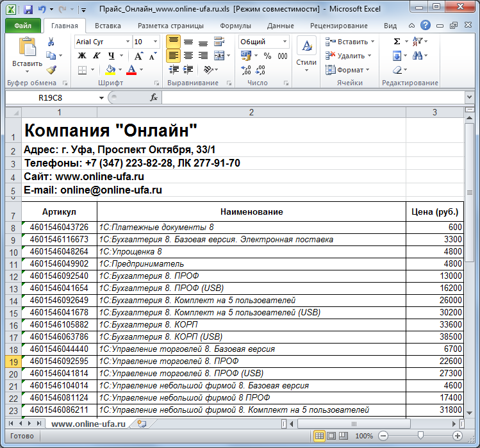Viewport: 480px width, 448px height.
Task: Open Sort and Filter options
Action: tap(420, 41)
